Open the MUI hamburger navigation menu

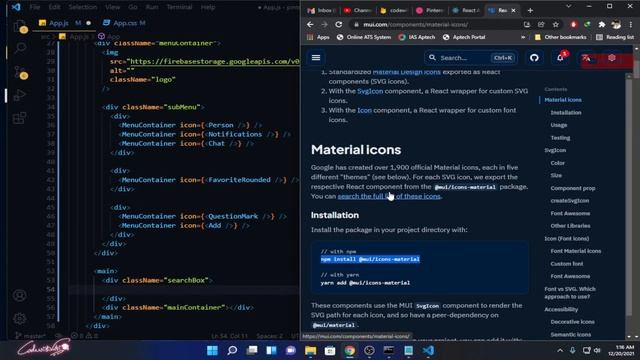coord(316,58)
